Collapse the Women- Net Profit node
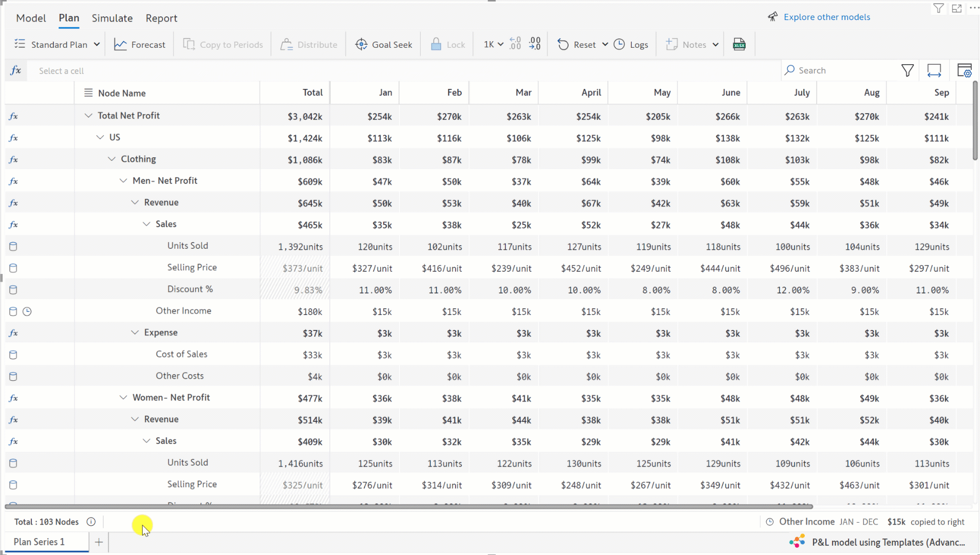Image resolution: width=980 pixels, height=555 pixels. click(x=123, y=397)
